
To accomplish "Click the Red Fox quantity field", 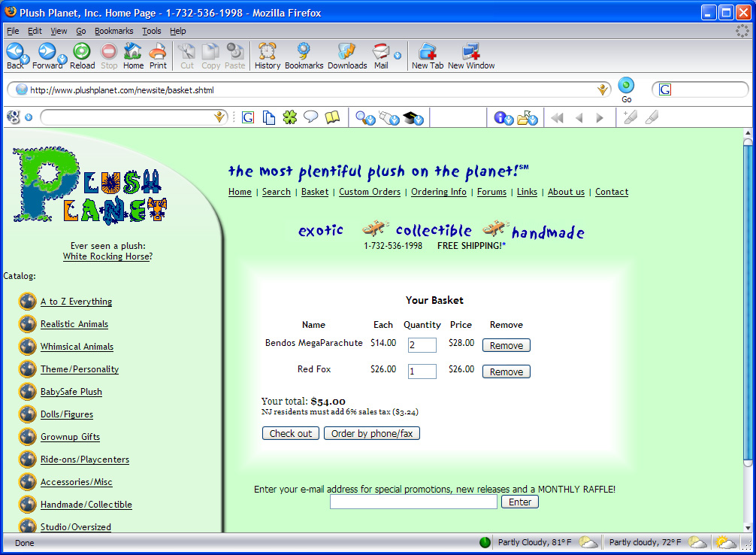I will 422,372.
